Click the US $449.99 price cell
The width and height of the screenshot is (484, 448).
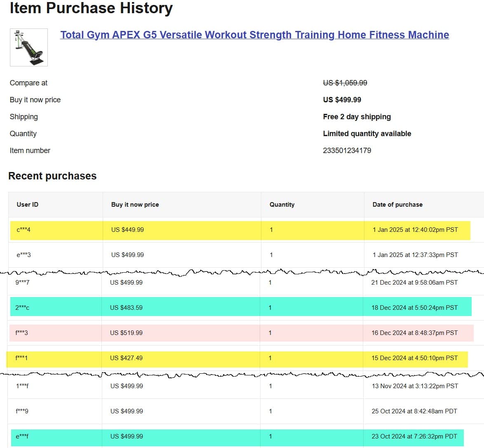point(127,230)
